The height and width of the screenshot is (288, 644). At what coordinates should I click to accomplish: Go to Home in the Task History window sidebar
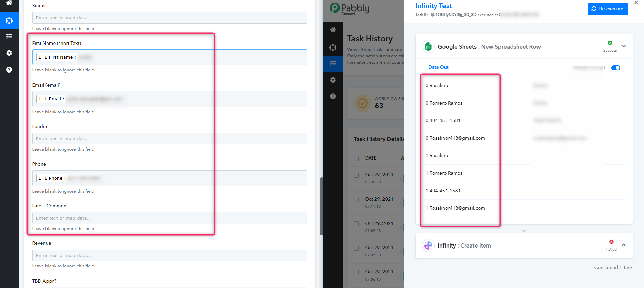tap(333, 30)
